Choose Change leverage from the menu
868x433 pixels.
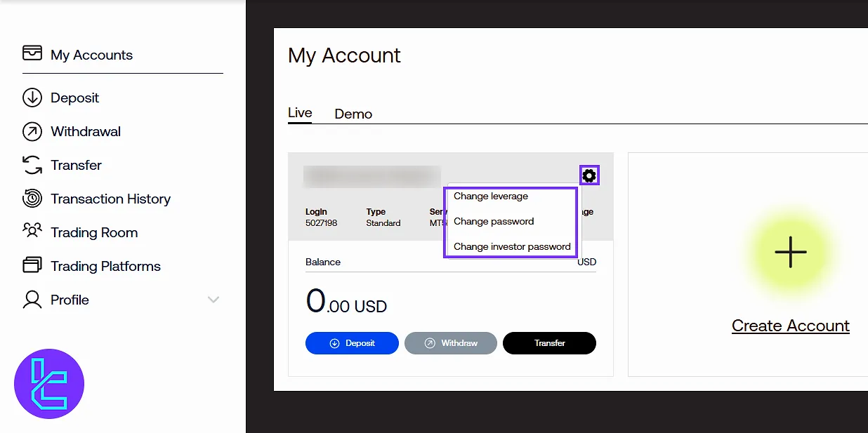coord(491,196)
